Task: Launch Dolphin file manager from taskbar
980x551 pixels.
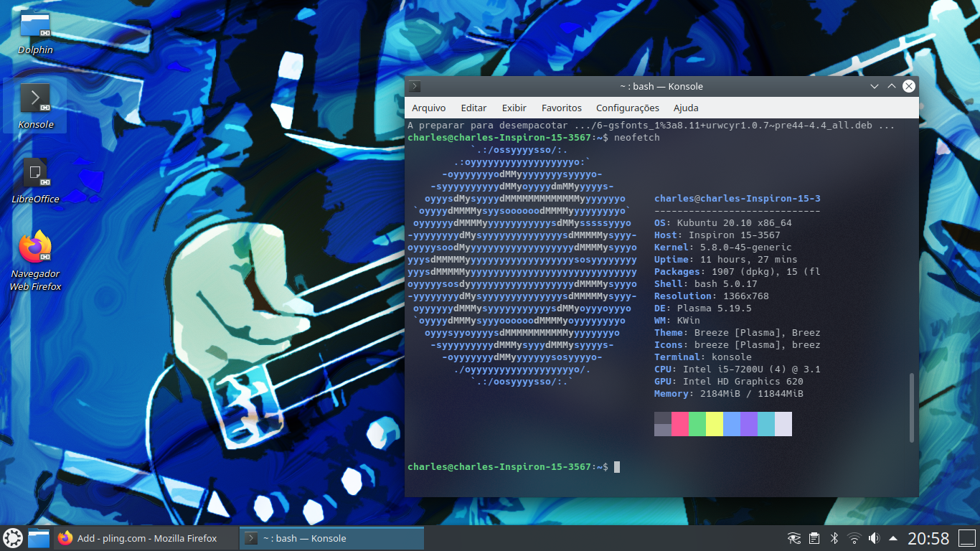Action: point(39,538)
